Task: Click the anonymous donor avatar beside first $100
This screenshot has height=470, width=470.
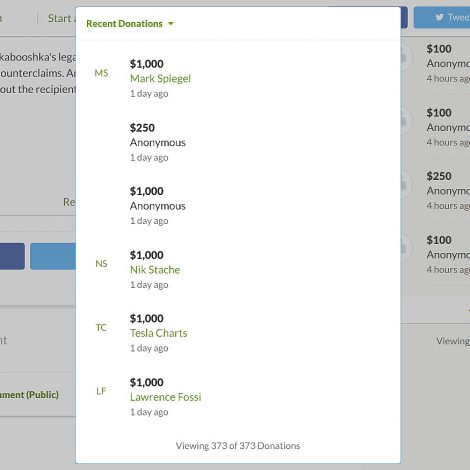Action: point(403,57)
